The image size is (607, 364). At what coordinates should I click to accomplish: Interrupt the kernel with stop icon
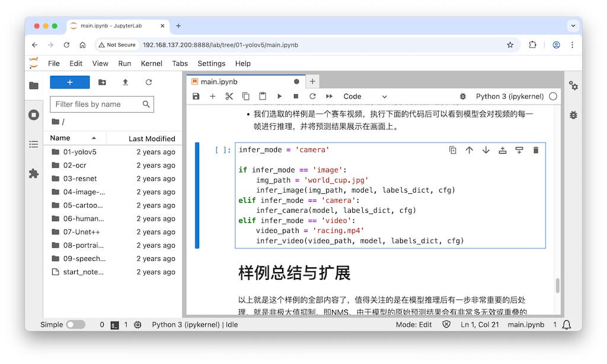pos(296,97)
